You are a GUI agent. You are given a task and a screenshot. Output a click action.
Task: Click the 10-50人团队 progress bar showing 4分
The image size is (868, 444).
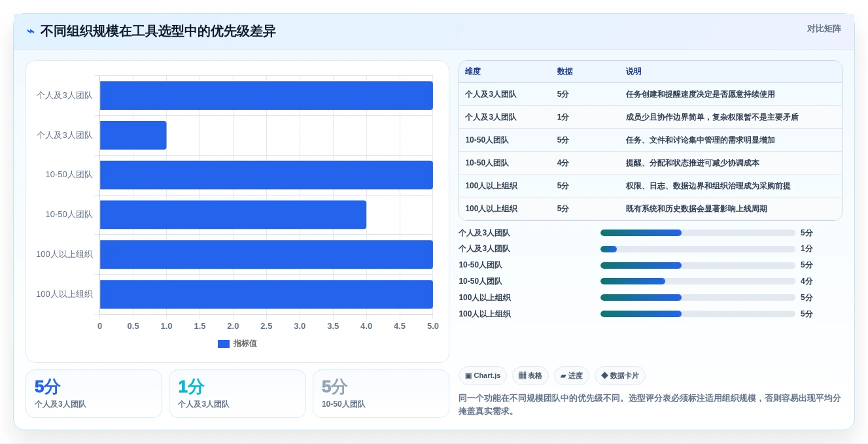click(698, 281)
